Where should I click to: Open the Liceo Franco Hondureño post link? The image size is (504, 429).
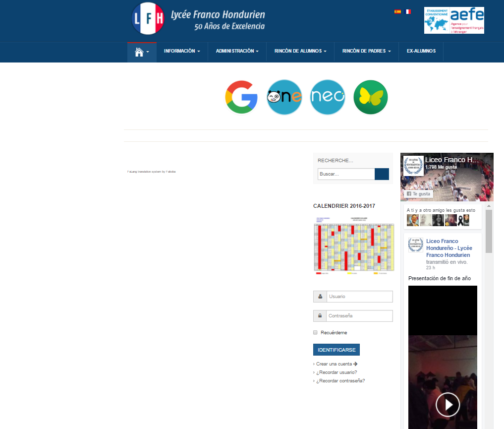(449, 248)
